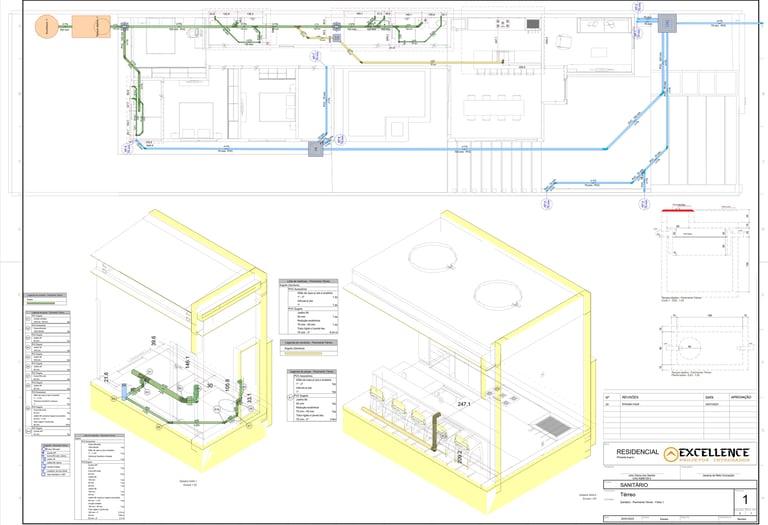Click the Térreo floor name
This screenshot has height=525, width=768.
coord(628,495)
